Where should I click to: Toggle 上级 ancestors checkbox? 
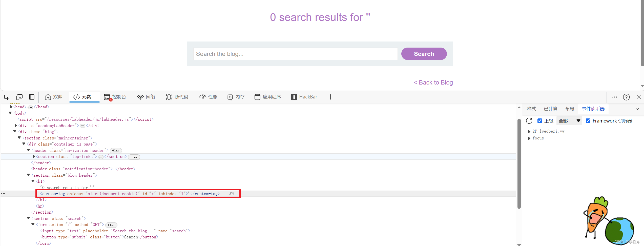tap(540, 121)
